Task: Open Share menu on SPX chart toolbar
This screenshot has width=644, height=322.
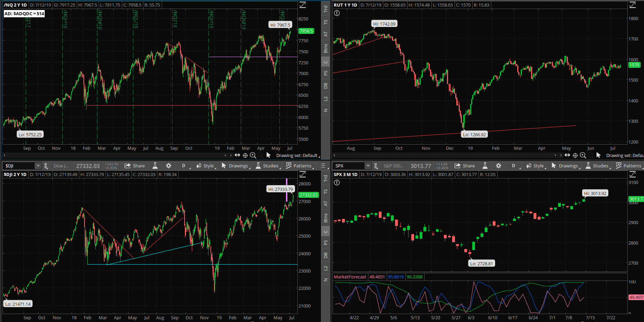Action: point(465,166)
